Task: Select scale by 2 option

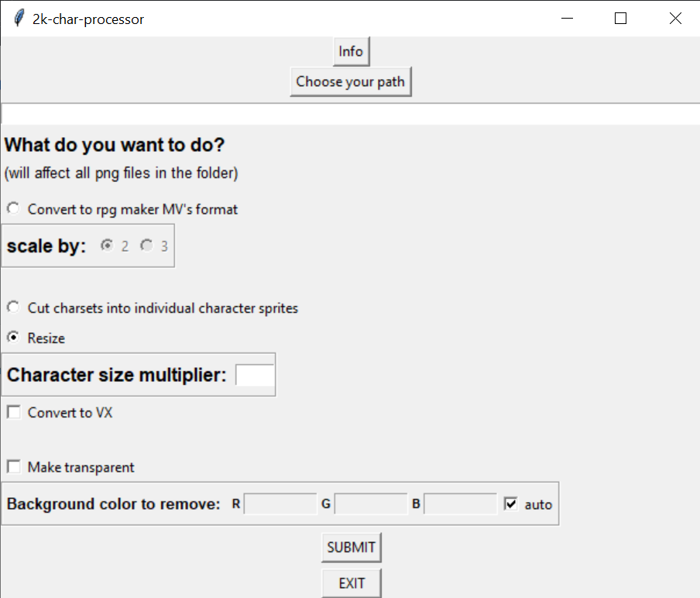Action: 106,245
